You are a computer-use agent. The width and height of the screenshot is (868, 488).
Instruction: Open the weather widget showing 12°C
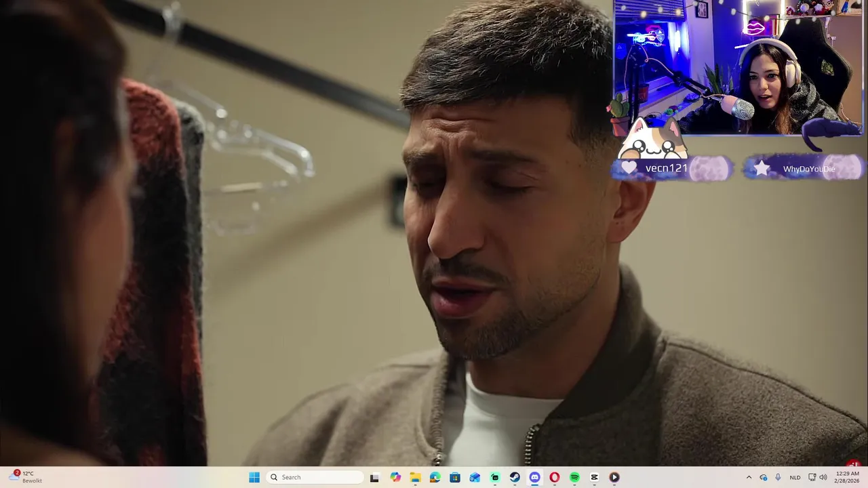pyautogui.click(x=26, y=477)
